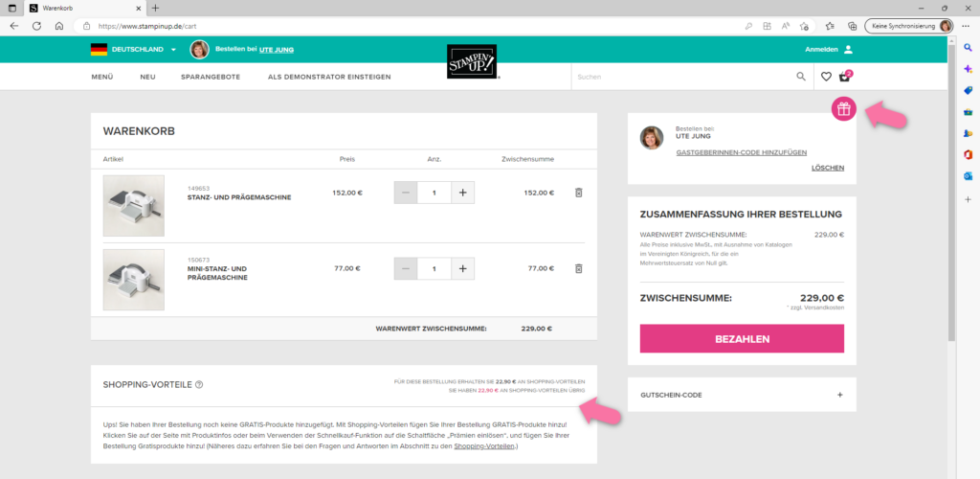
Task: Open browser collections icon
Action: point(851,26)
